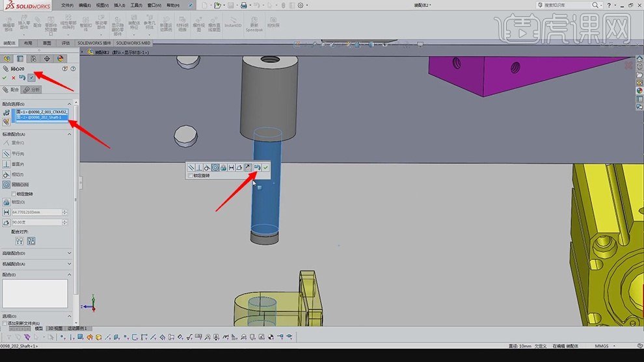
Task: Select the Perpendicular (垂直) mate type
Action: point(7,164)
